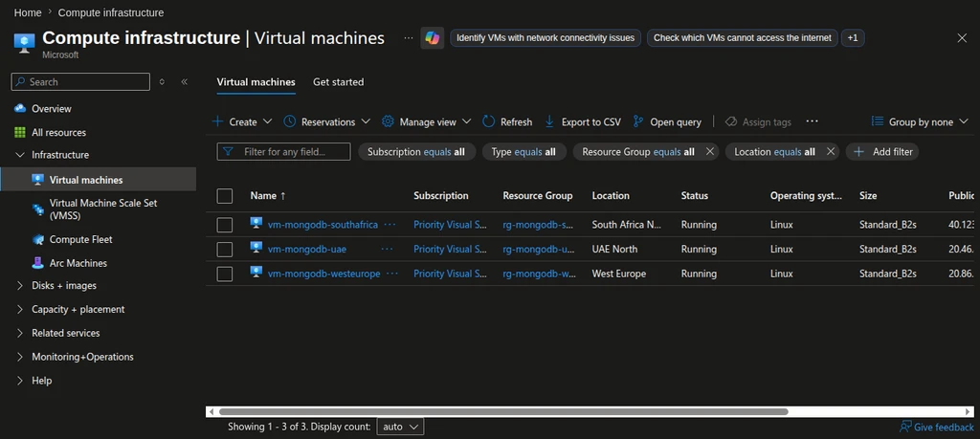Click the scrollbar left arrow
This screenshot has width=980, height=439.
(212, 411)
